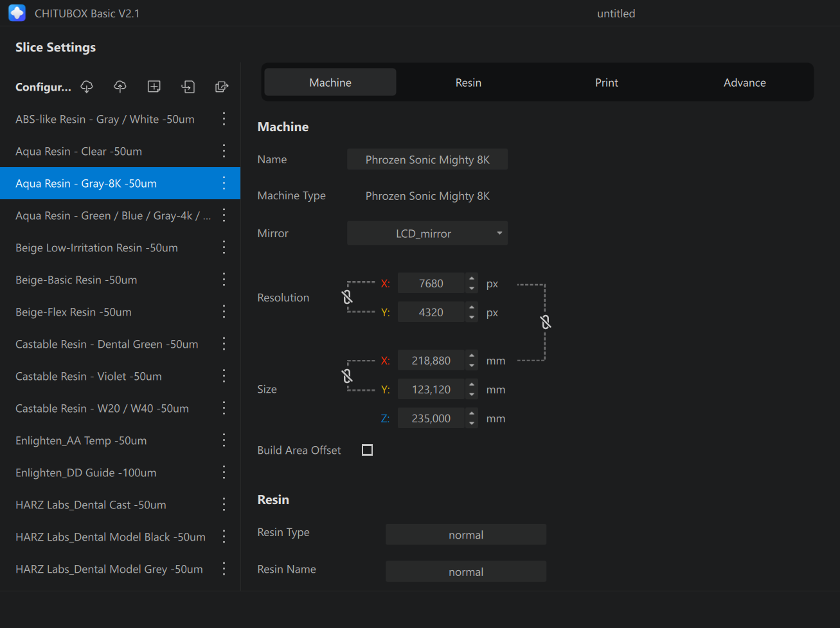
Task: Increase Resolution X value with up arrow
Action: pos(472,278)
